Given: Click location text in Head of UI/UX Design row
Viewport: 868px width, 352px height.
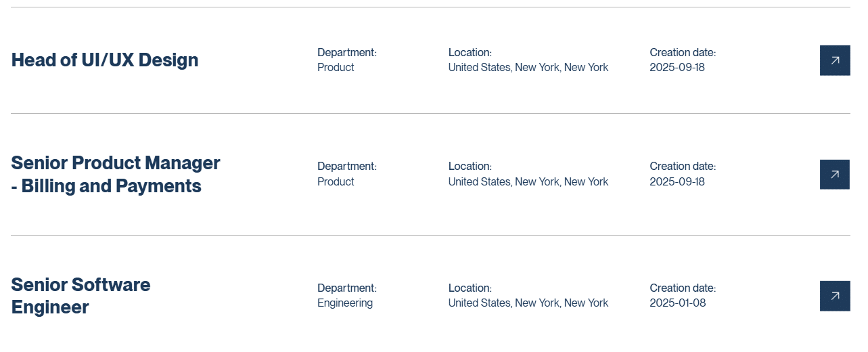Looking at the screenshot, I should click(528, 68).
